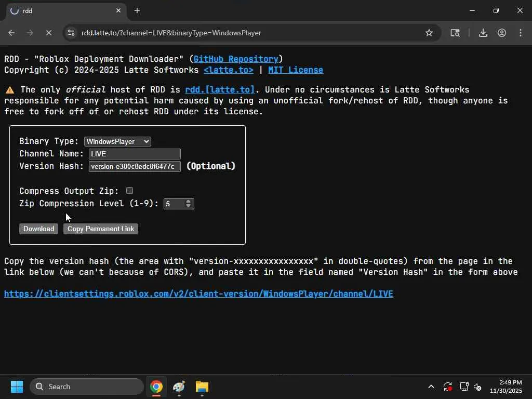Open the <latte.to> link
The height and width of the screenshot is (399, 532).
point(229,70)
